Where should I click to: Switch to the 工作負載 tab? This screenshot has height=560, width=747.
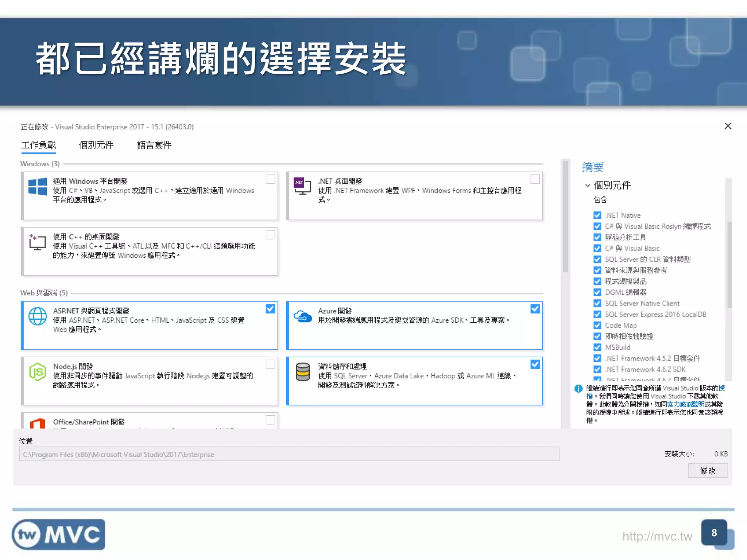[38, 145]
